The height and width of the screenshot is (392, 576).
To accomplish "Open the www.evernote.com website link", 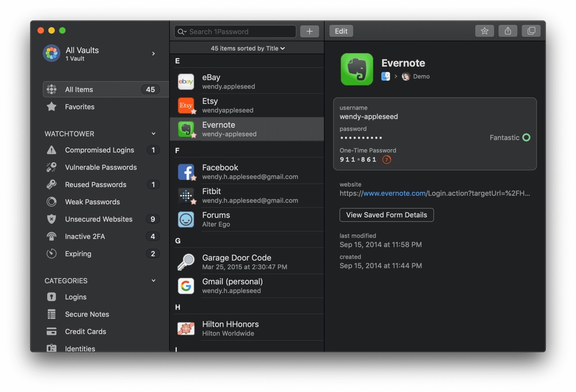I will [395, 193].
